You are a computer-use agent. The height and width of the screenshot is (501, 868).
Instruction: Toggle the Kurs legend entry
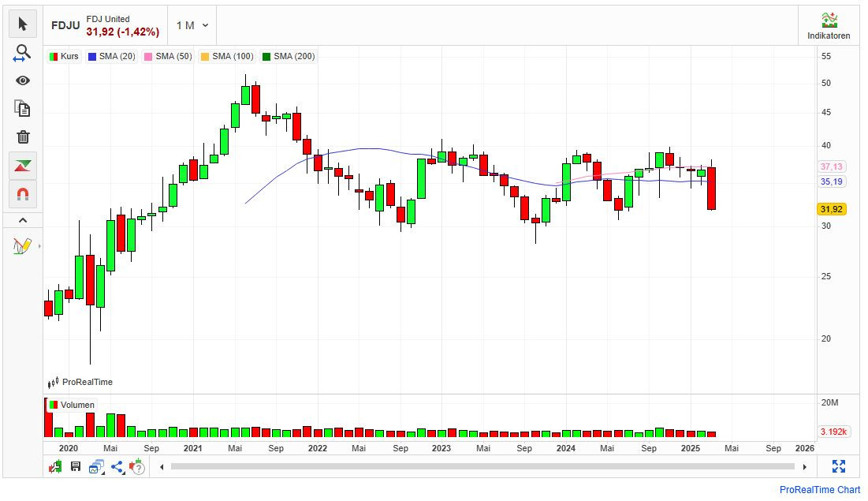click(x=64, y=56)
